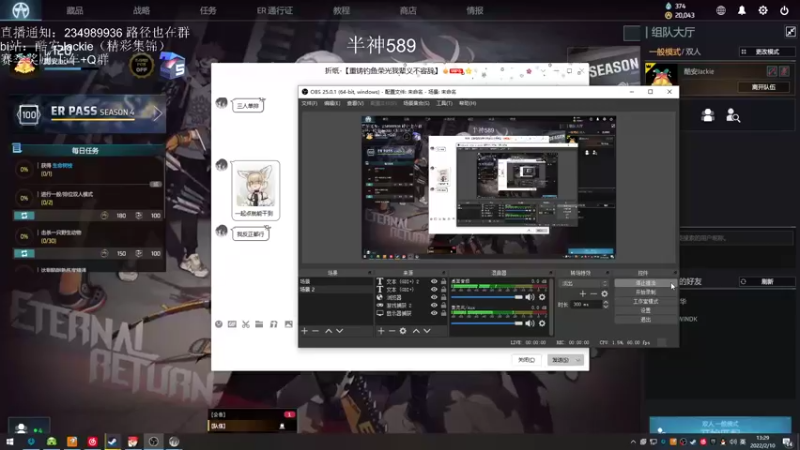Click start recording button in OBS controls

[x=645, y=292]
